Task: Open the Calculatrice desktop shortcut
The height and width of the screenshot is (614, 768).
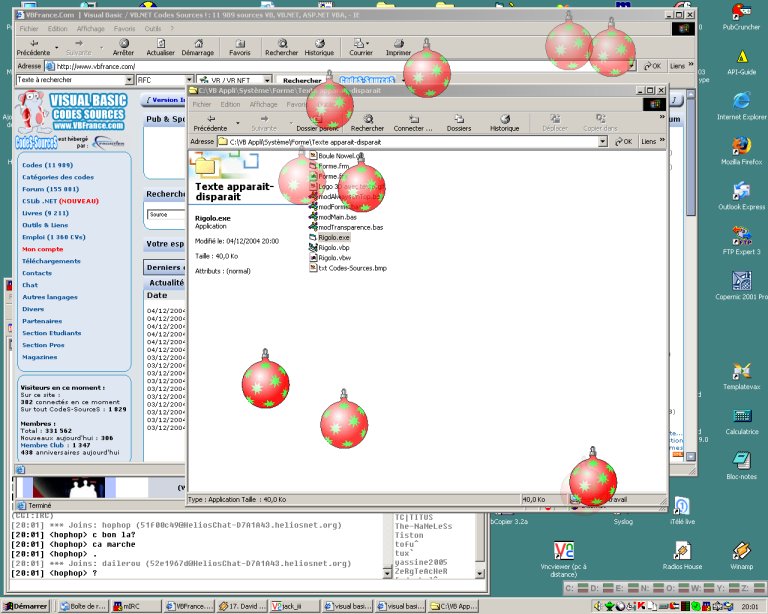Action: tap(741, 418)
